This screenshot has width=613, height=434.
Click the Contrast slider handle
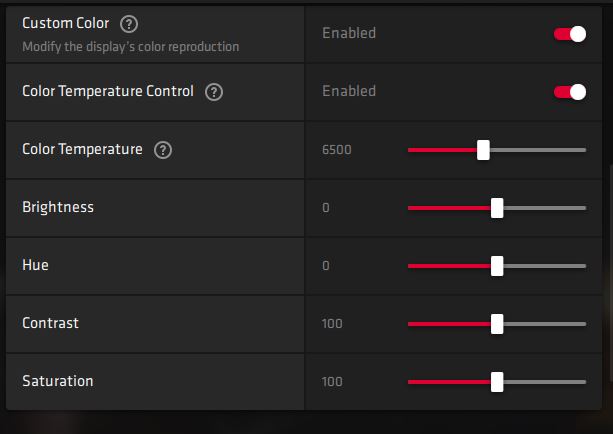[497, 324]
